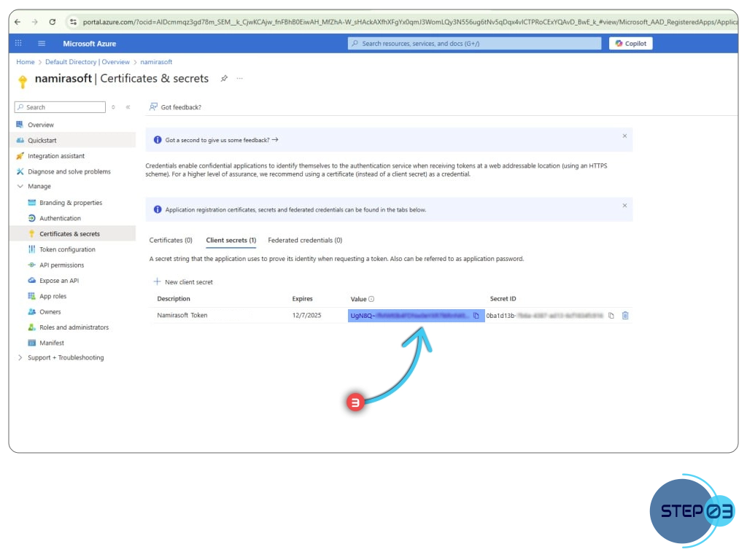The image size is (747, 560).
Task: Copy the Secret ID to clipboard
Action: tap(611, 316)
